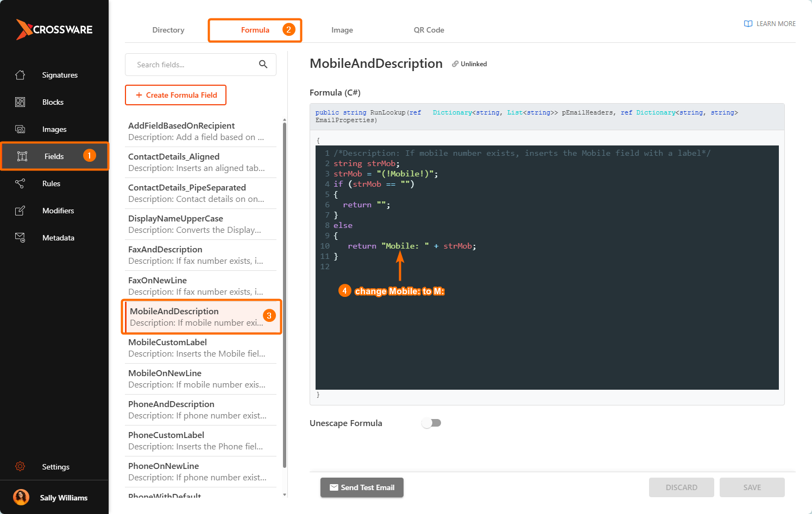This screenshot has height=514, width=812.
Task: Click the Unlinked link icon
Action: (455, 64)
